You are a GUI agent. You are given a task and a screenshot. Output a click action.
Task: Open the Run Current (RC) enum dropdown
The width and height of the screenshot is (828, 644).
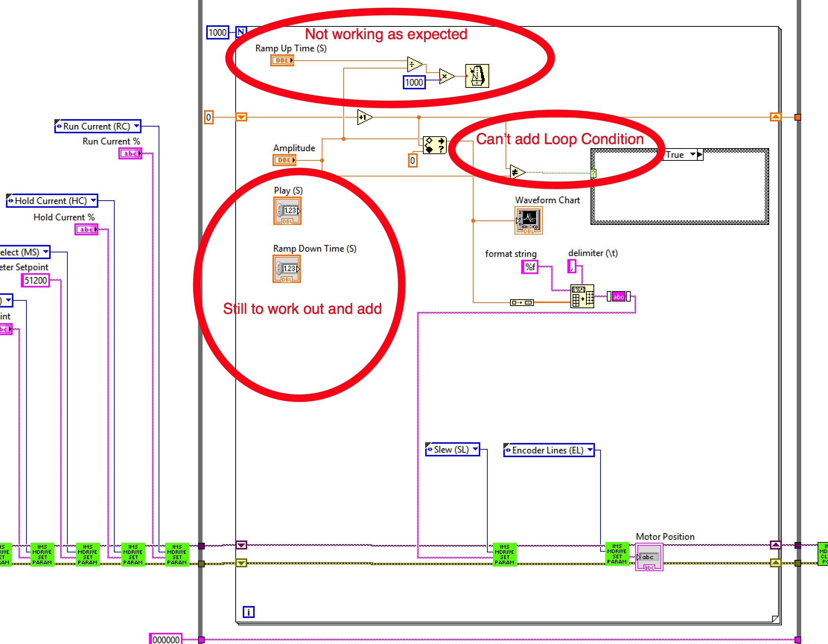(x=137, y=126)
